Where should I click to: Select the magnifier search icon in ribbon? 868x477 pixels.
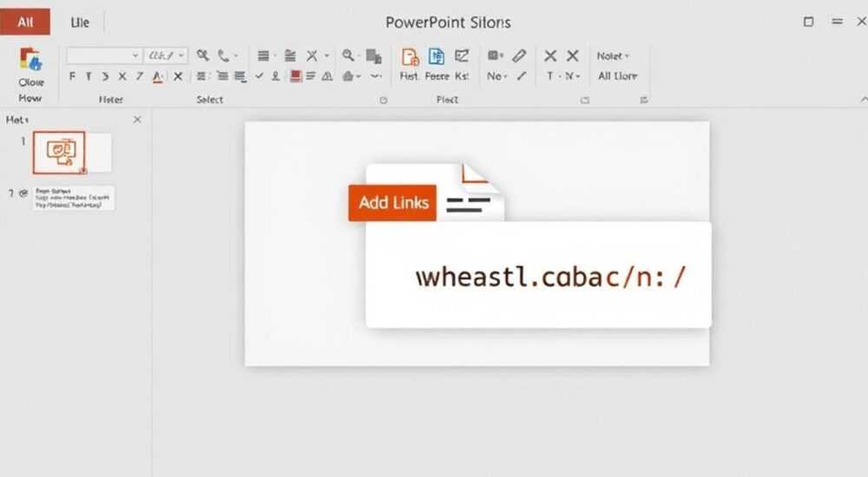(348, 56)
